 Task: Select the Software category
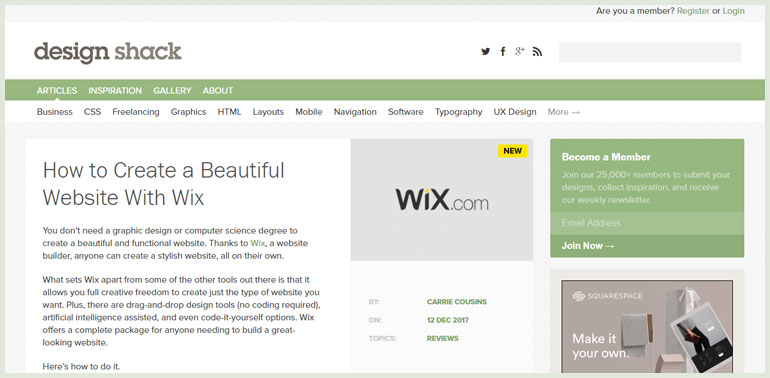[406, 112]
